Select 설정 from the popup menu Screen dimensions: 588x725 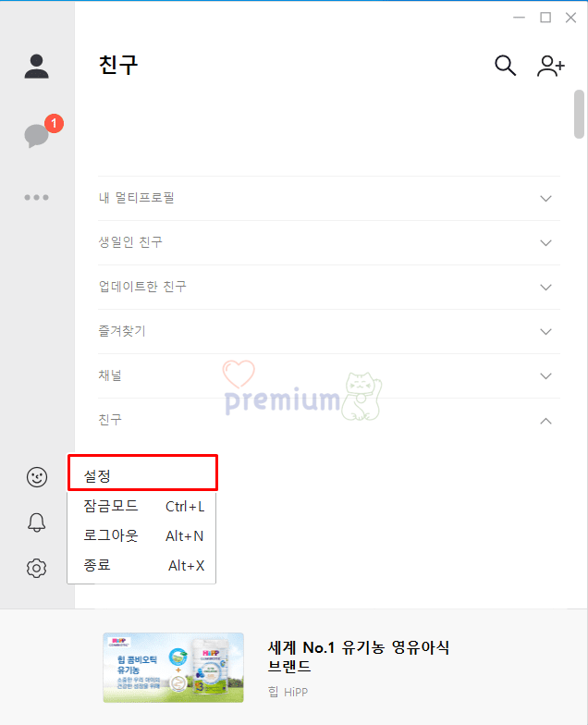tap(142, 476)
